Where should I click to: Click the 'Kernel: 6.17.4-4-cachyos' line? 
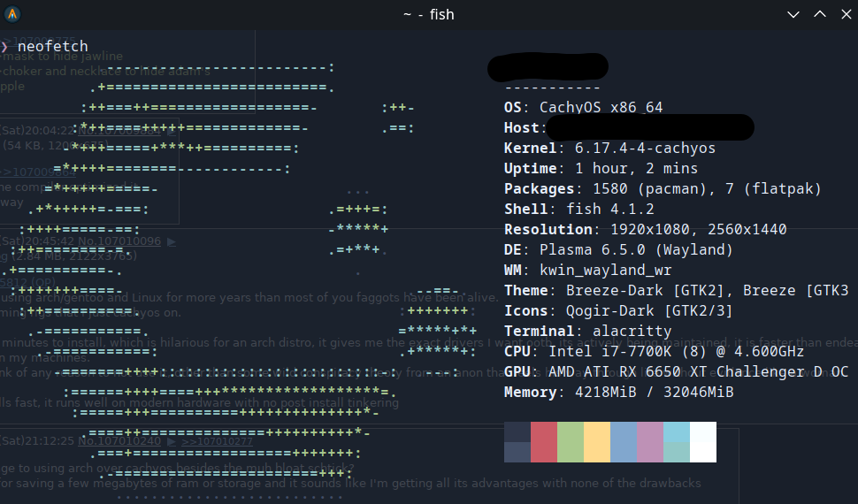pyautogui.click(x=609, y=149)
